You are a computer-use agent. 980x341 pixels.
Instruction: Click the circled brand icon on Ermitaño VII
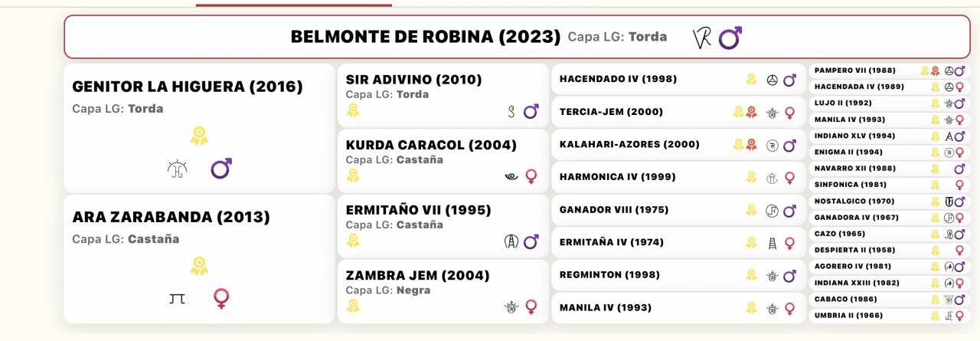[511, 241]
